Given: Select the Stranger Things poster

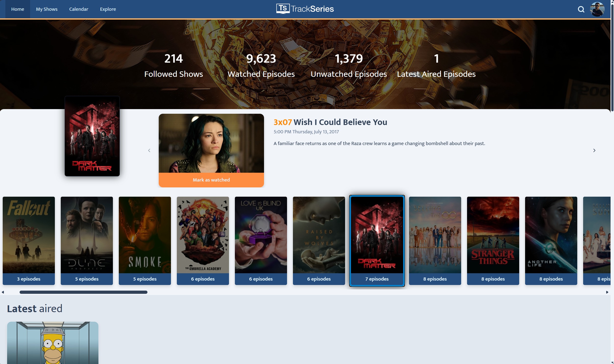Looking at the screenshot, I should [493, 235].
